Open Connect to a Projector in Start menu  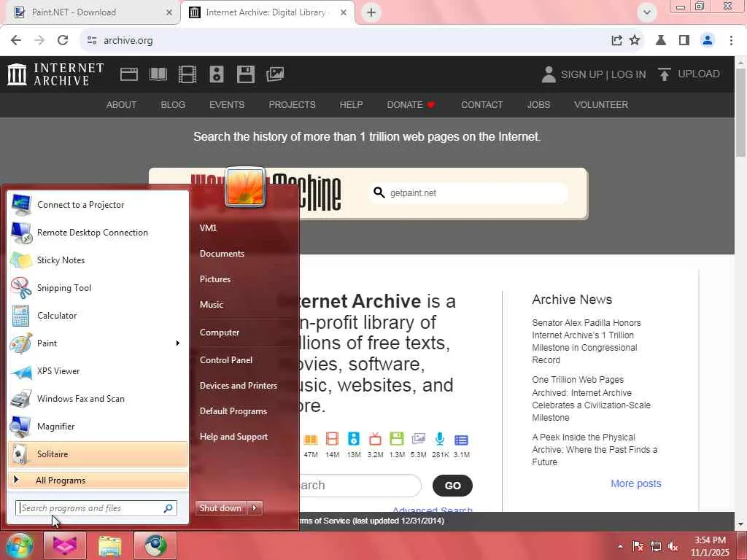[98, 205]
